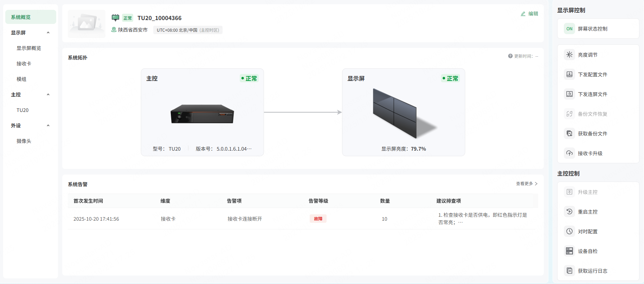Click 查看更多 link in system alarms
644x284 pixels.
click(526, 184)
